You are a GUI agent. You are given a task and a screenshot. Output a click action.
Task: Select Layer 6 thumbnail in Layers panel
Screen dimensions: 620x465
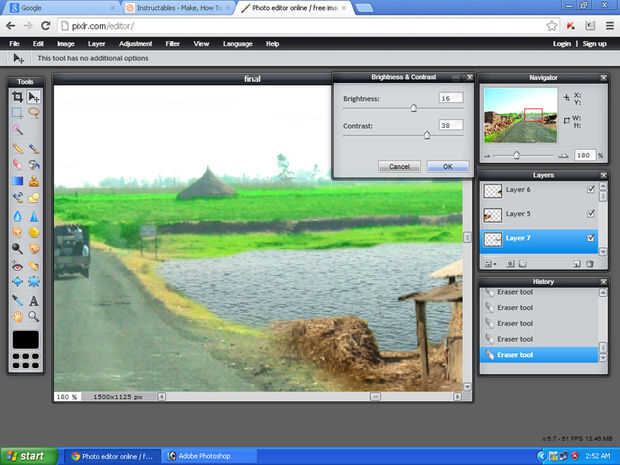tap(493, 191)
